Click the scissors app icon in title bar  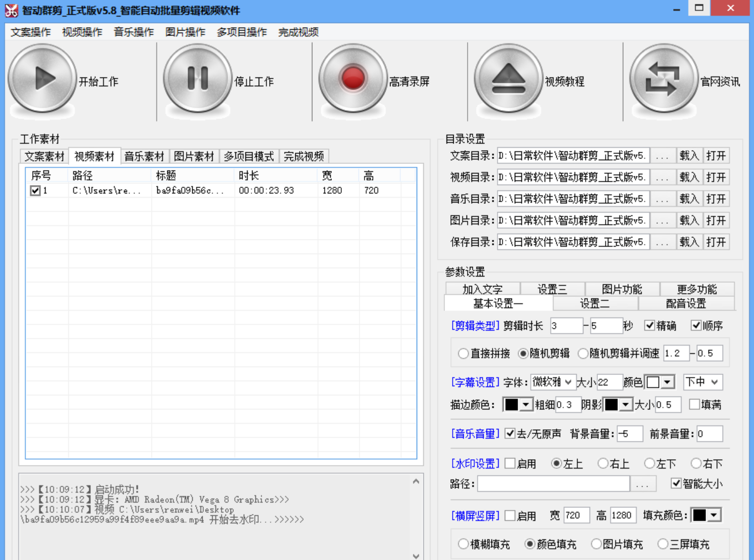(11, 10)
